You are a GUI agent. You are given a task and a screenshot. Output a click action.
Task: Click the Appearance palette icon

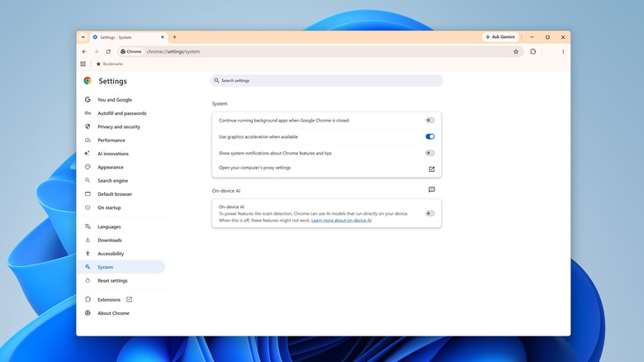coord(88,167)
